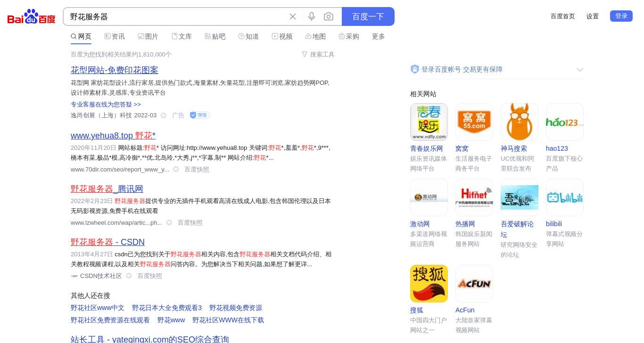The width and height of the screenshot is (644, 343).
Task: Click the CSDN favicon in the result source
Action: (x=74, y=276)
